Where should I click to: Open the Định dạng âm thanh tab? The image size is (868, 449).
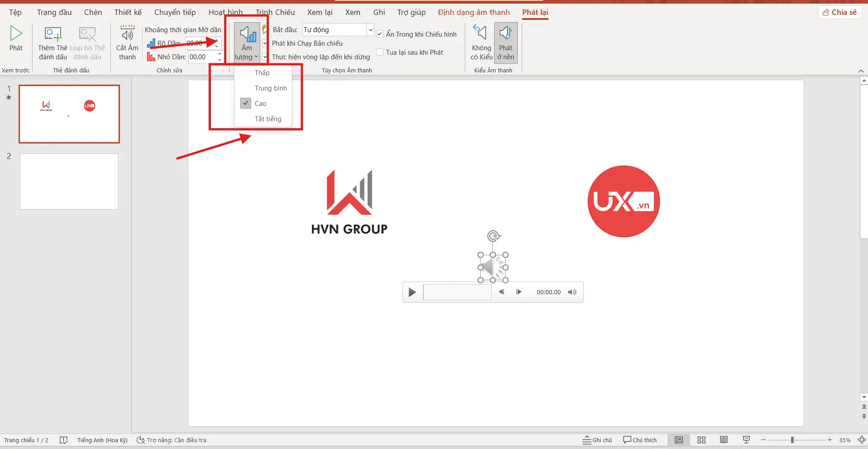pyautogui.click(x=473, y=12)
